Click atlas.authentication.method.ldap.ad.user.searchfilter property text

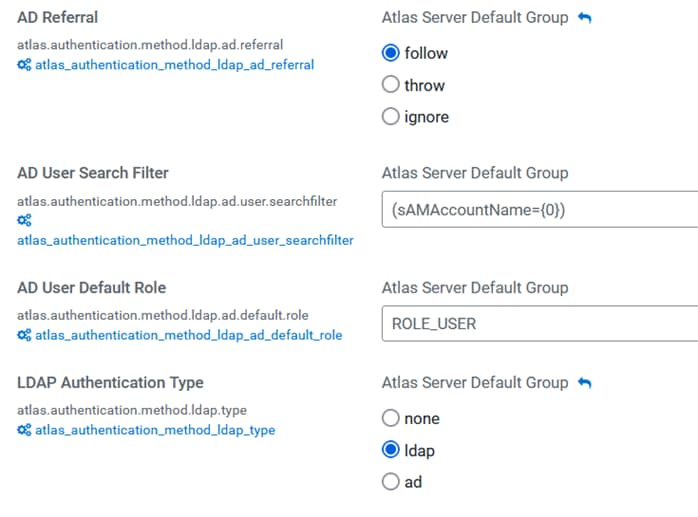pos(177,202)
